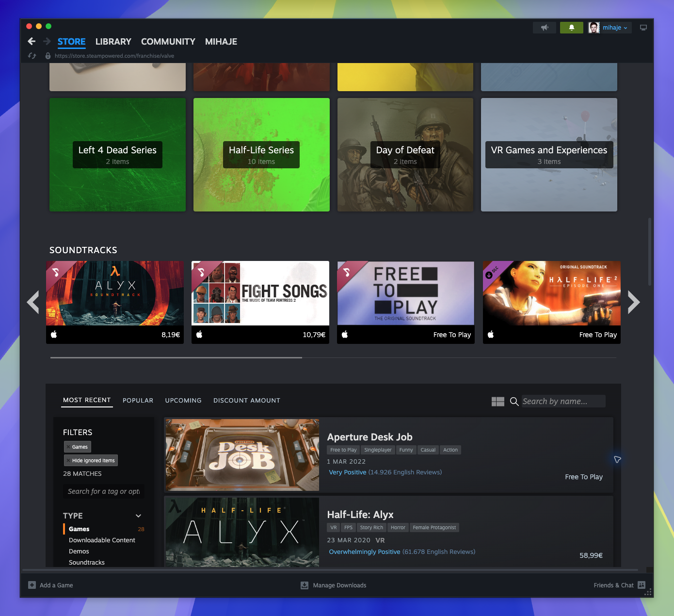Open Manage Downloads

pos(339,585)
